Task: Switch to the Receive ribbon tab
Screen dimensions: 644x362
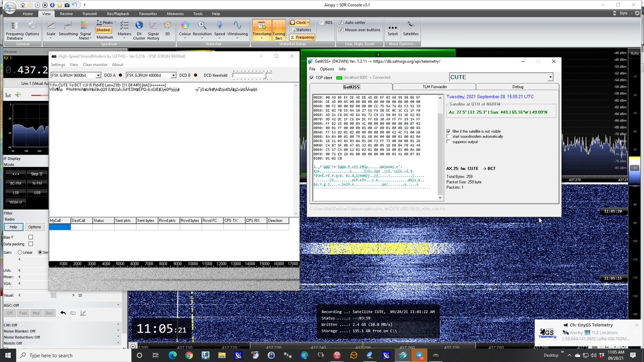Action: (67, 13)
